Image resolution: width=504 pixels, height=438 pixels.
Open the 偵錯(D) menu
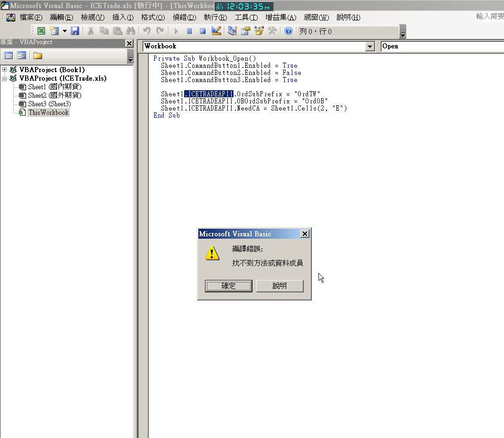(x=184, y=18)
